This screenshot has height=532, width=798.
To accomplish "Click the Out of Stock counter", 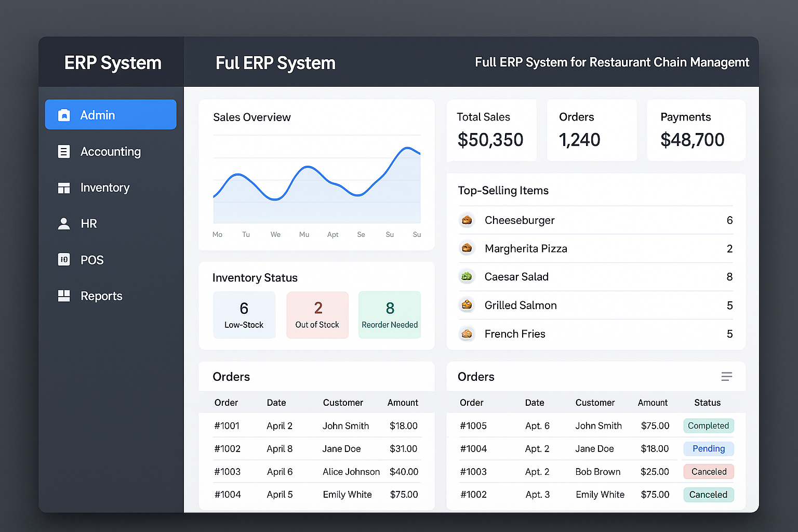I will coord(317,314).
